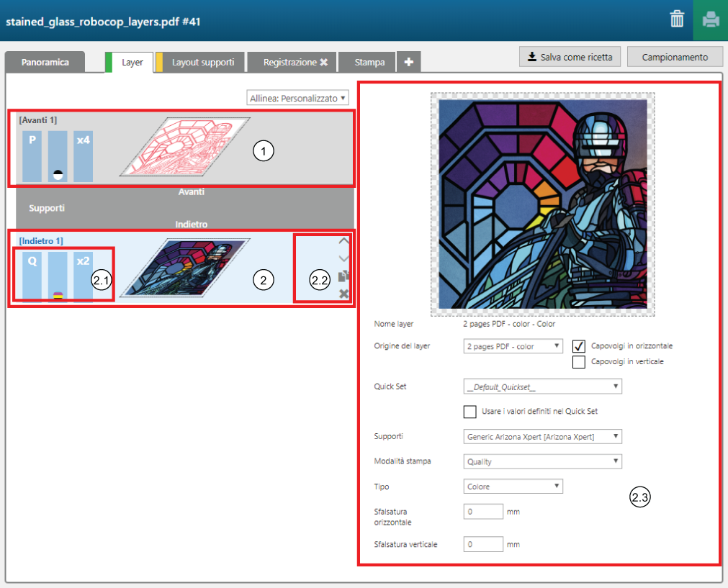This screenshot has width=728, height=588.
Task: Select the Avanti 1 layer thumbnail
Action: (185, 147)
